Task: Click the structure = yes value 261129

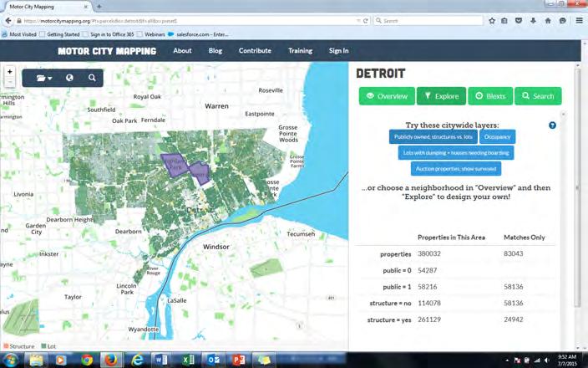Action: [429, 319]
